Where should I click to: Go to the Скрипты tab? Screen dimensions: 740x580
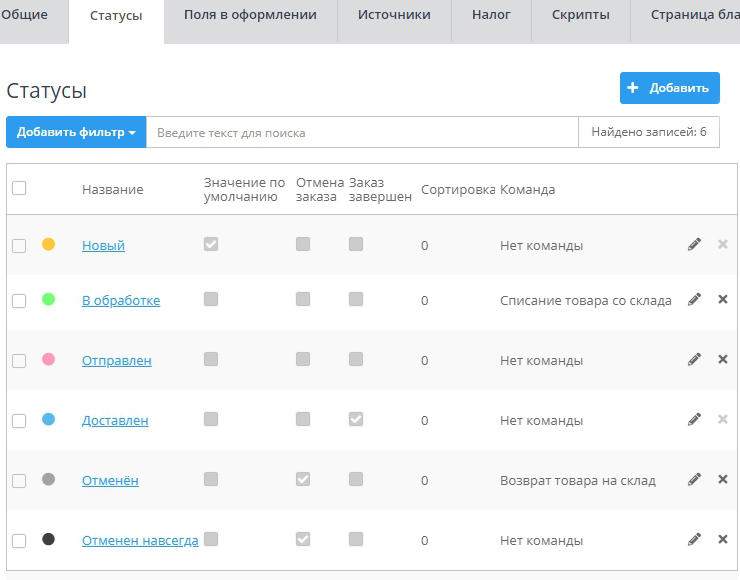click(x=580, y=15)
